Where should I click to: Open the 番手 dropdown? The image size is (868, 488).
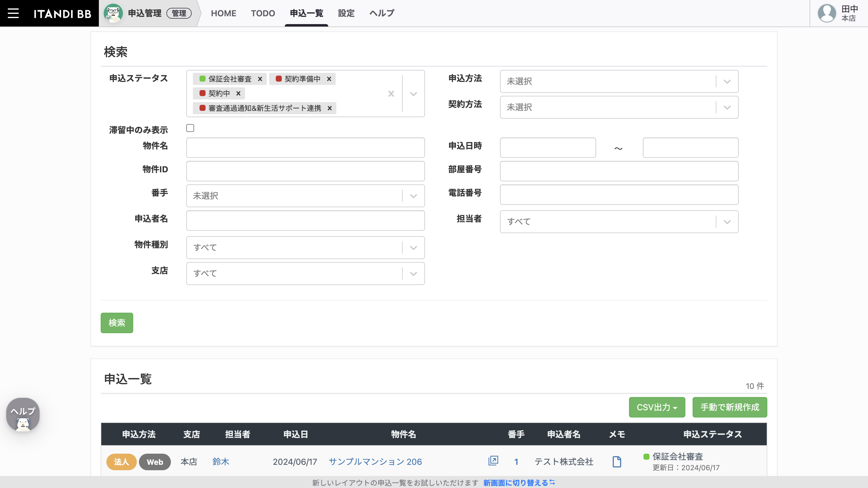point(305,196)
